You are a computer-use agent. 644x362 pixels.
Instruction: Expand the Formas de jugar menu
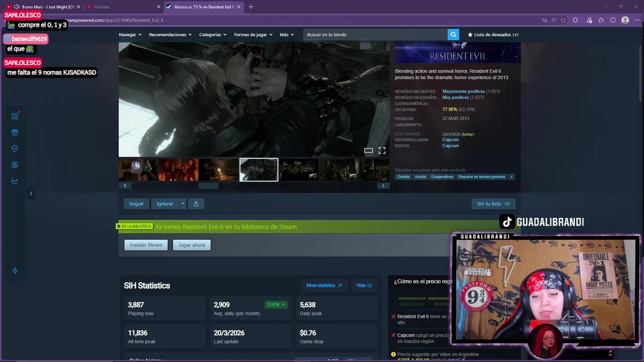[x=253, y=35]
